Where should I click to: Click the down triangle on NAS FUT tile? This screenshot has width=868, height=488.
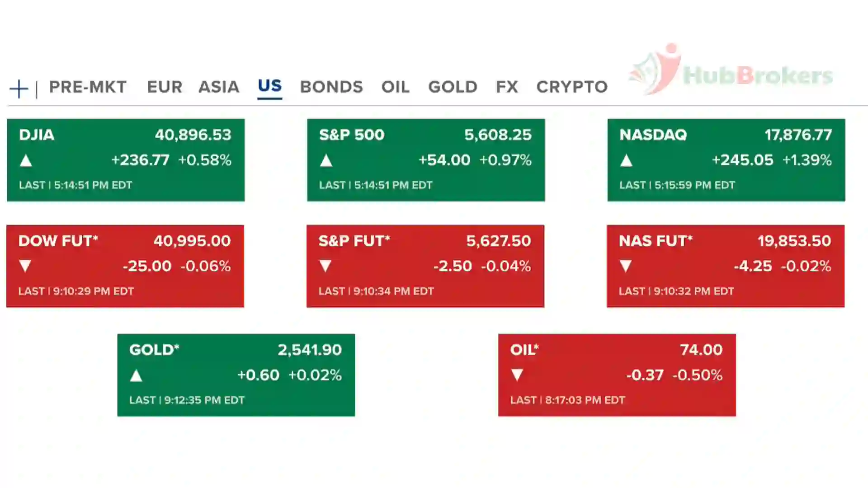[625, 266]
